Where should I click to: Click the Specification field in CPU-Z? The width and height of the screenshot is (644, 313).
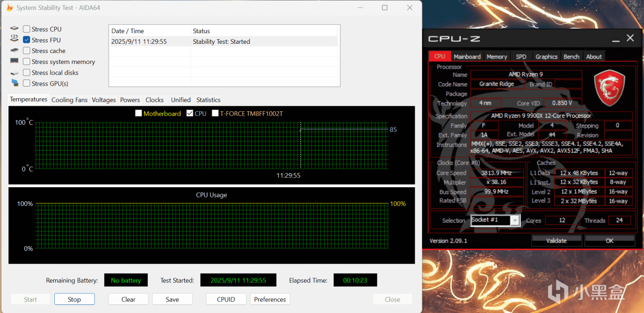551,116
